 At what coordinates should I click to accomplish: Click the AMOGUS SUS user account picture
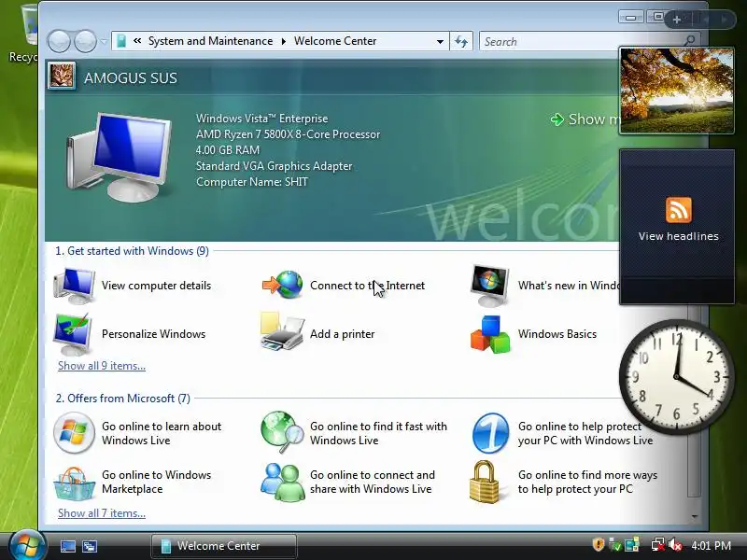[62, 77]
